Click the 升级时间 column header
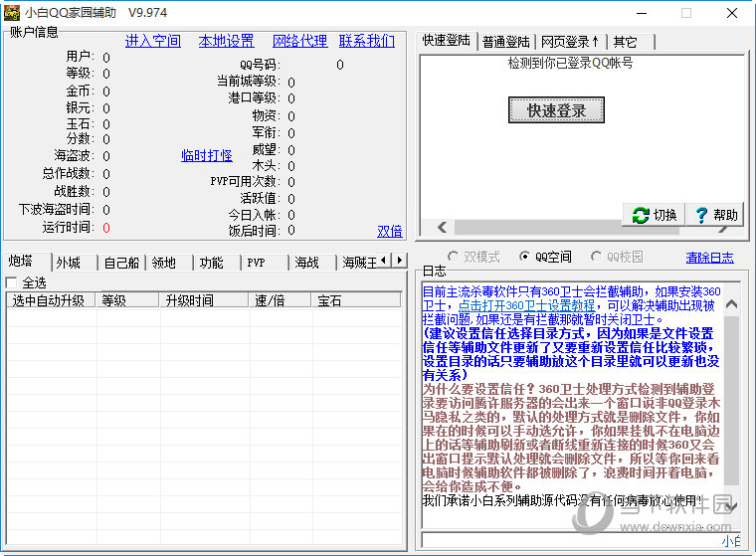Viewport: 756px width, 556px height. point(204,300)
